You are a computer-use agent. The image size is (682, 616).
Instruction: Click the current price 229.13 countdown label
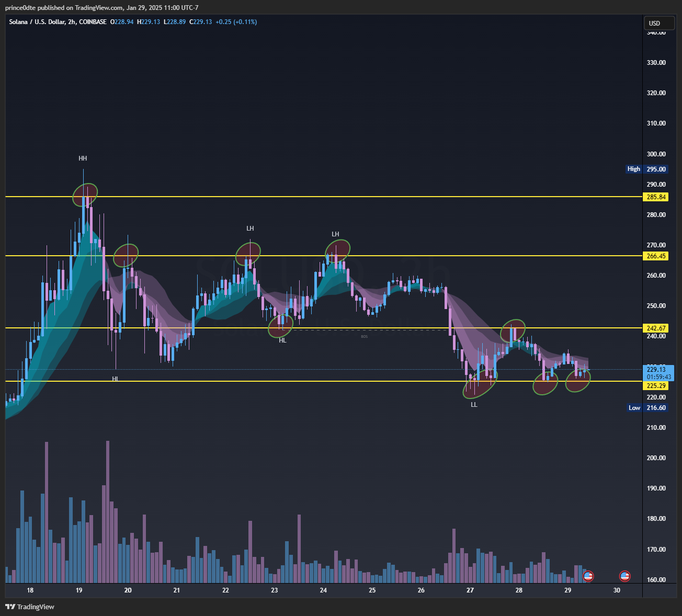659,373
